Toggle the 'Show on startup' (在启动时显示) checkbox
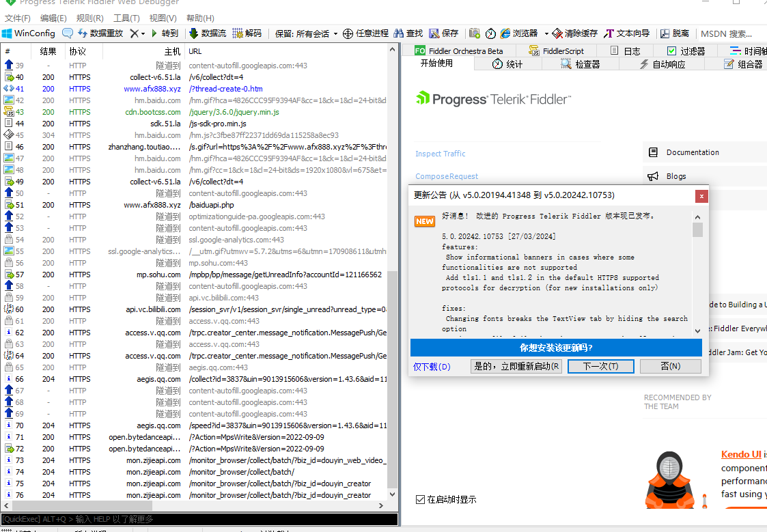 tap(420, 500)
